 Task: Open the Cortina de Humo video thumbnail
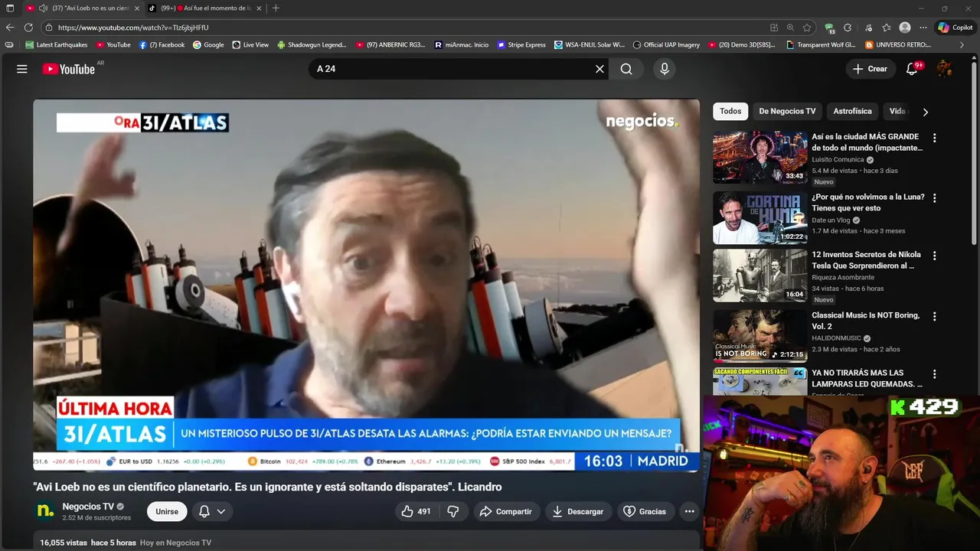point(760,217)
